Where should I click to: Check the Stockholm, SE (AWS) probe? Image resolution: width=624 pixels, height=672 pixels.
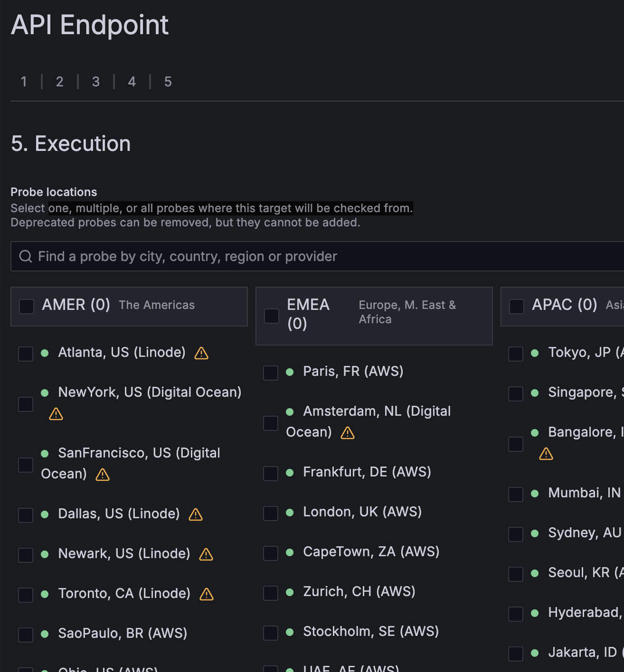tap(270, 632)
